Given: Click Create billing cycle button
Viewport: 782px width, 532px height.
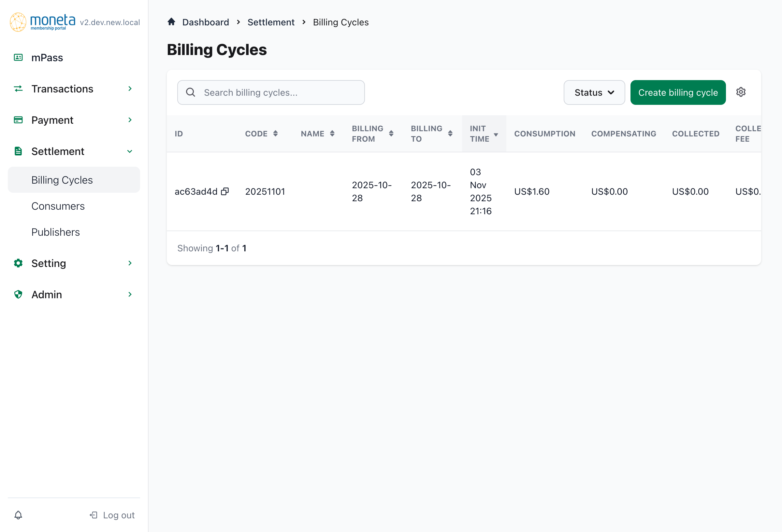Looking at the screenshot, I should (678, 92).
